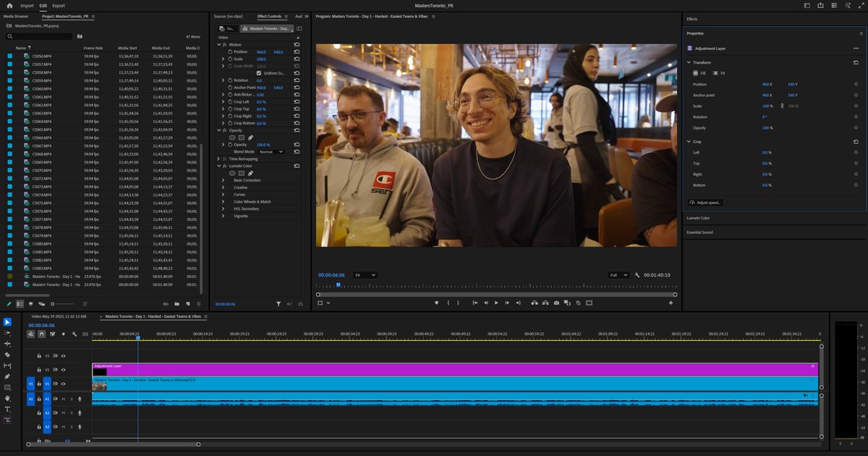The height and width of the screenshot is (456, 868).
Task: Collapse the Motion effect section
Action: click(218, 44)
